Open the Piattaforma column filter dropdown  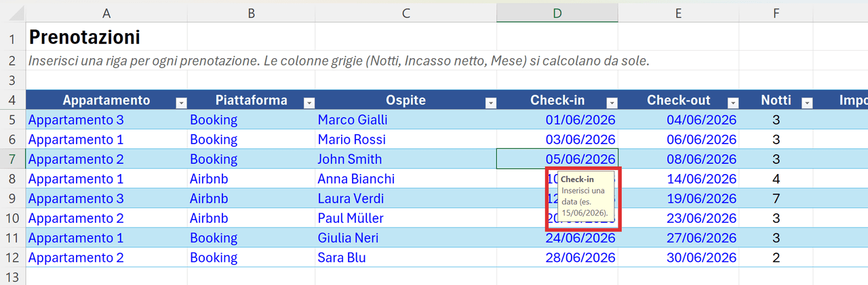(x=309, y=103)
